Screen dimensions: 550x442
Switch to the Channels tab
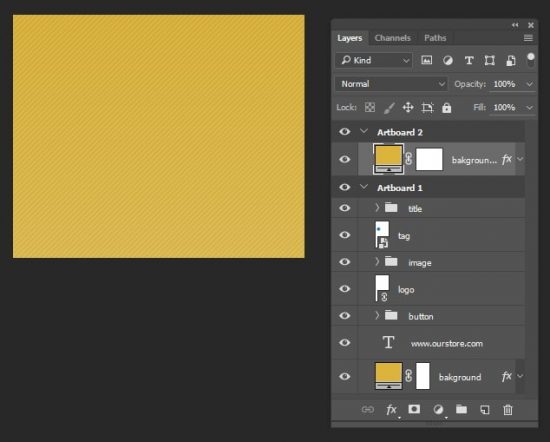pos(393,38)
